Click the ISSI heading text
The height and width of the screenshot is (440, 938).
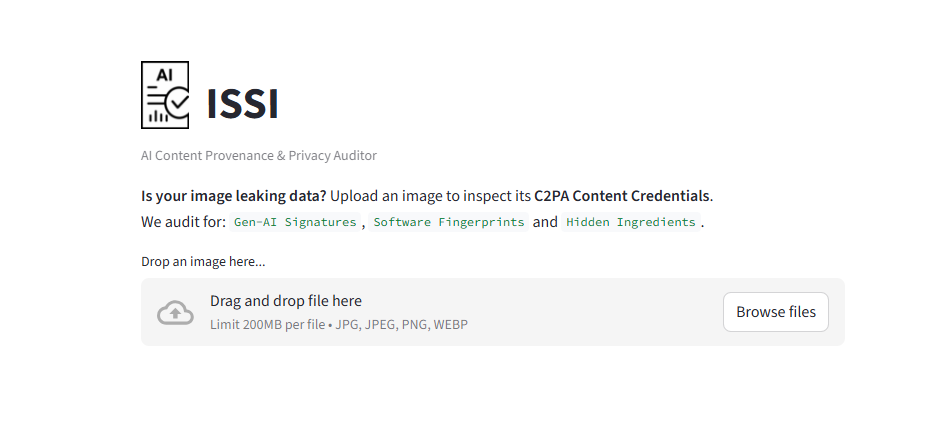tap(242, 104)
